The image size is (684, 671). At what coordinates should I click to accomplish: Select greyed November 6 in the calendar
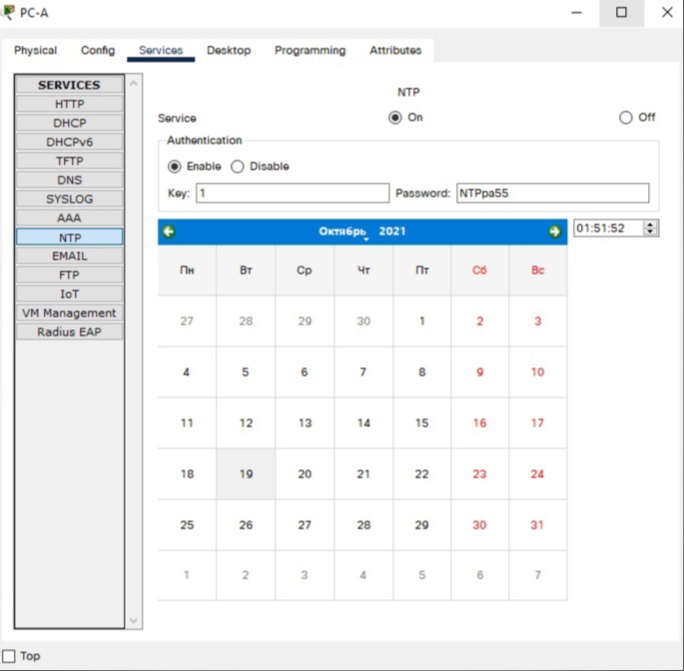(480, 575)
